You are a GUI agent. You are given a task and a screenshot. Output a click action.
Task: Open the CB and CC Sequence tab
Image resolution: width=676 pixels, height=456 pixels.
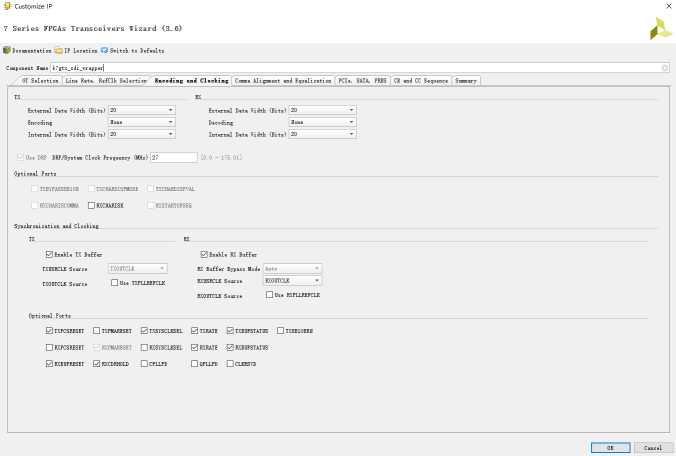coord(421,81)
